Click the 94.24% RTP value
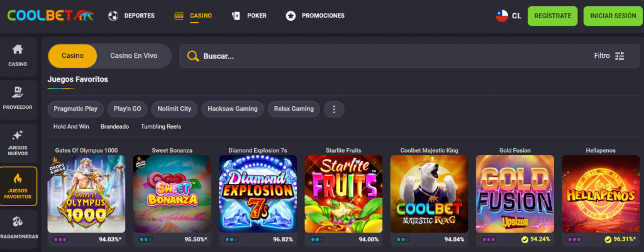Image resolution: width=644 pixels, height=252 pixels. click(540, 239)
